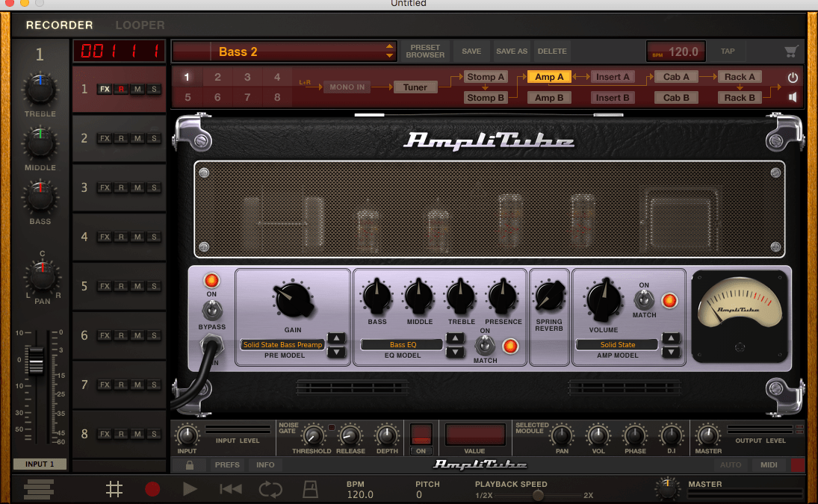Click the amp Bass knob in the EQ section
The height and width of the screenshot is (504, 818).
(x=377, y=296)
